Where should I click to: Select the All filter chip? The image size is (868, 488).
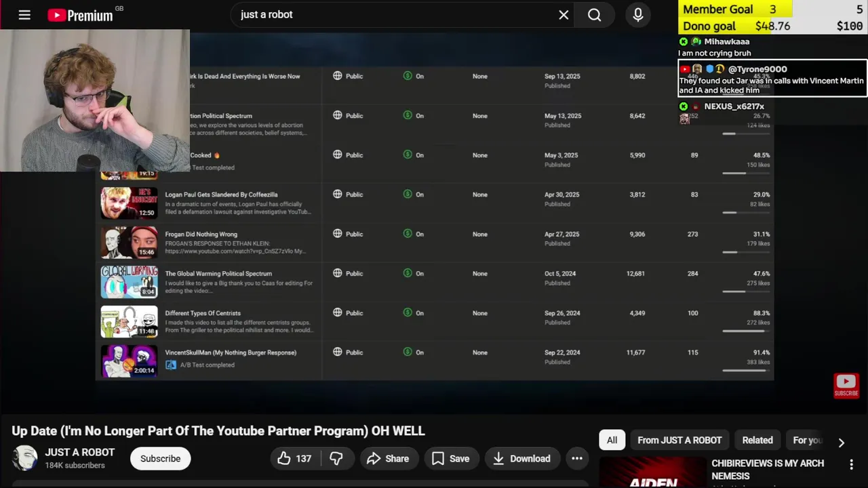point(612,441)
